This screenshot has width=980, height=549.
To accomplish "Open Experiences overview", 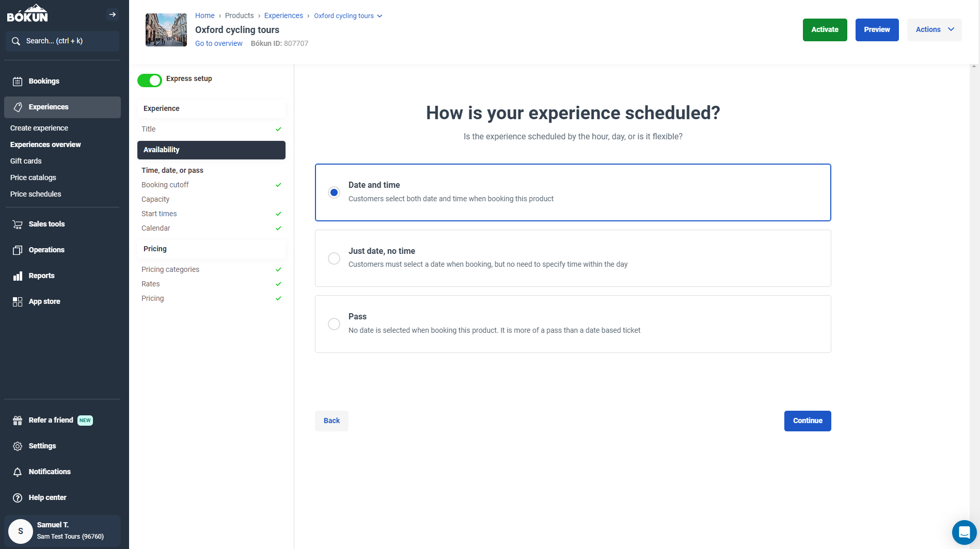I will tap(45, 144).
